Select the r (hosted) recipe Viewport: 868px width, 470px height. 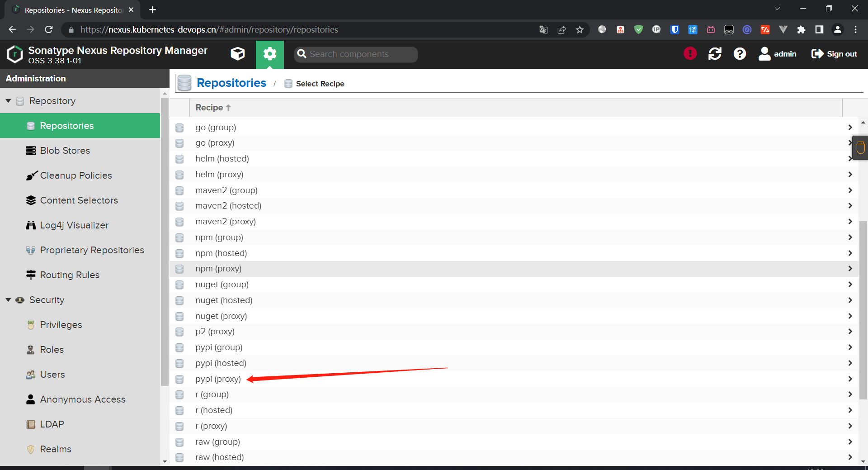(x=514, y=410)
